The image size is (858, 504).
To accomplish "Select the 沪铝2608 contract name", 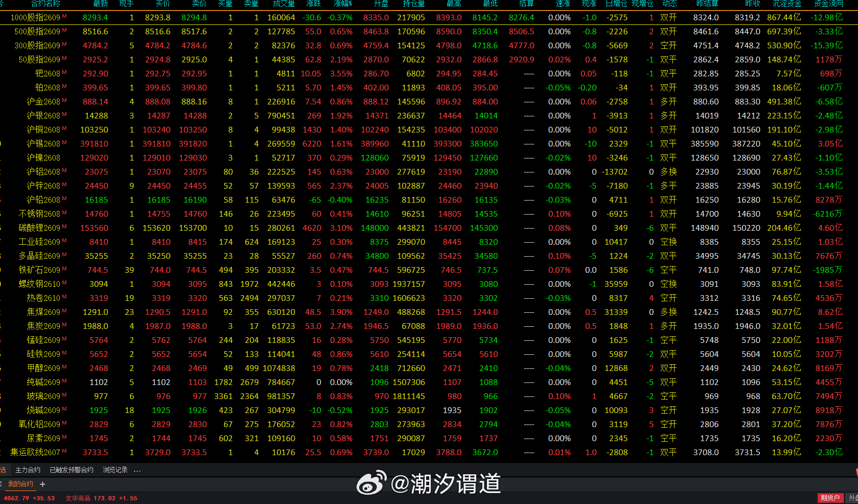I will (x=44, y=172).
